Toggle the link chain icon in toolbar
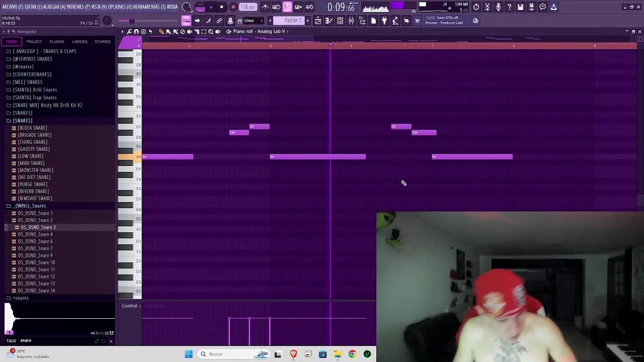The width and height of the screenshot is (644, 362). pos(219,21)
